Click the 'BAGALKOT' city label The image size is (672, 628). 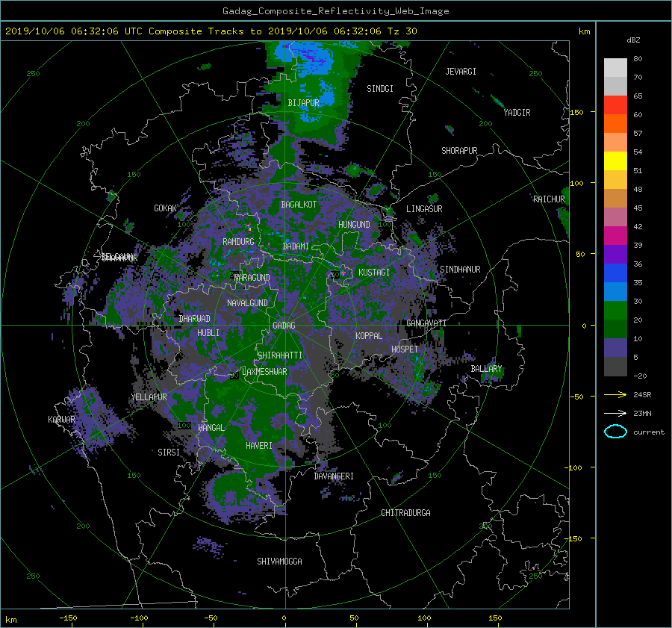pyautogui.click(x=299, y=205)
